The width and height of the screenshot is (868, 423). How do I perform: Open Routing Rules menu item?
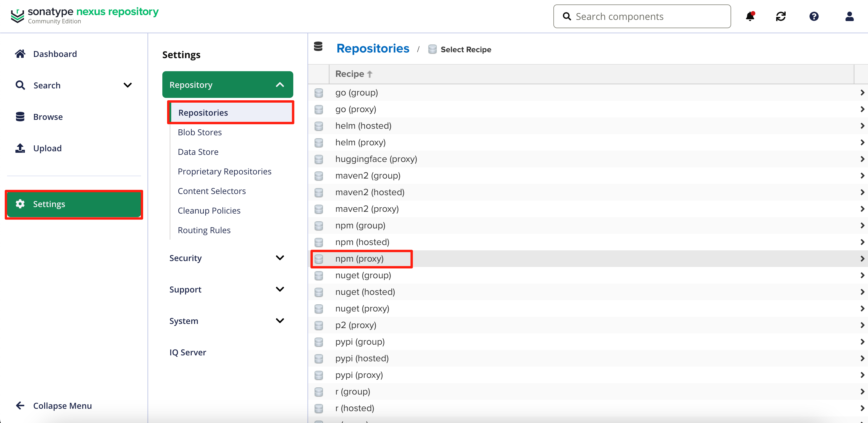click(x=204, y=230)
